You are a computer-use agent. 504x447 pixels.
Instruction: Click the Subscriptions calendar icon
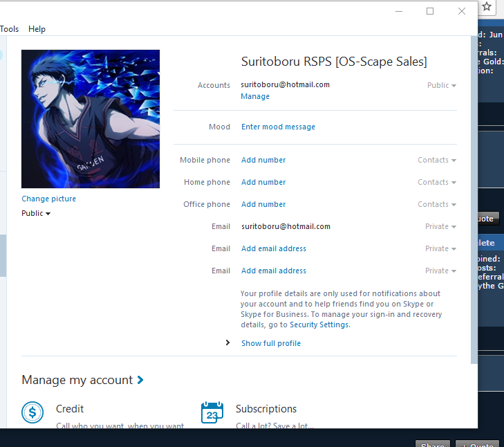click(x=212, y=412)
